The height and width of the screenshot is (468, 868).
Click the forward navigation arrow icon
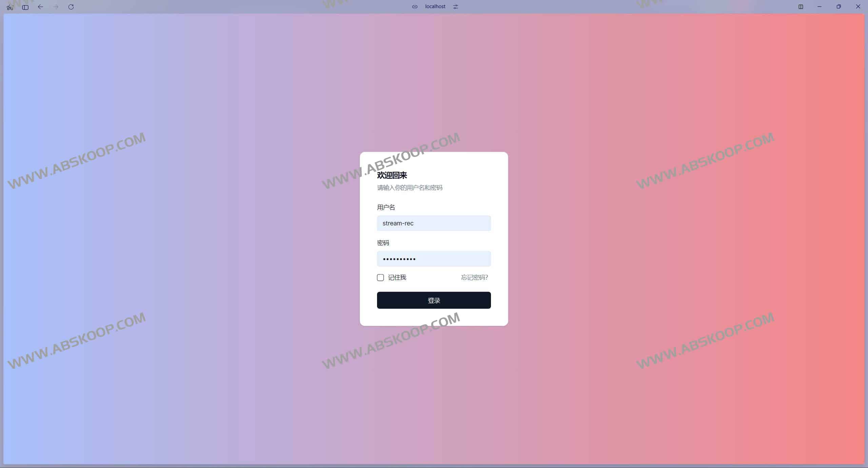click(x=55, y=6)
